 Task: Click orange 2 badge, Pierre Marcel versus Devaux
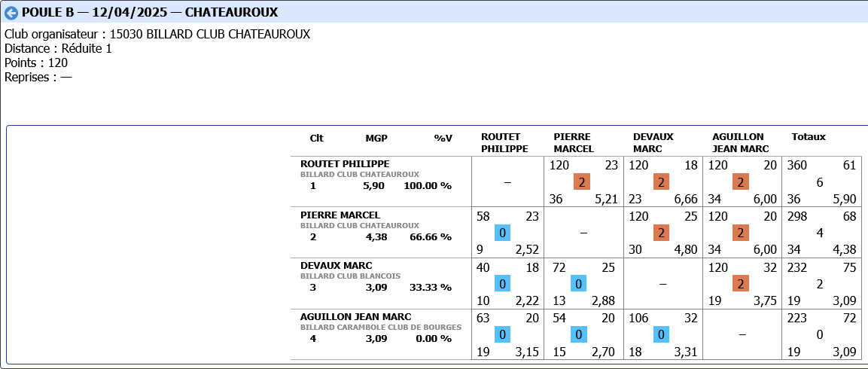click(661, 233)
